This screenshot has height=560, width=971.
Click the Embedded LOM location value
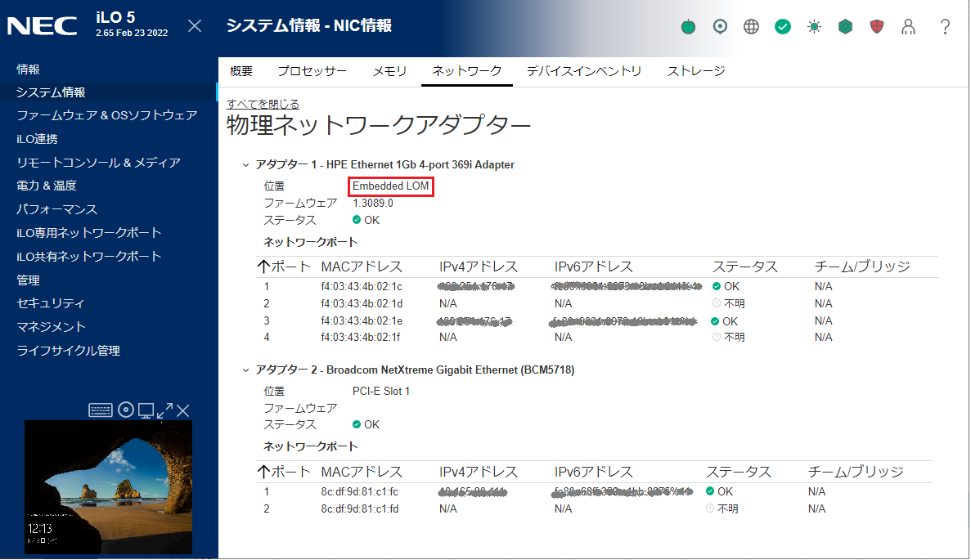coord(391,186)
